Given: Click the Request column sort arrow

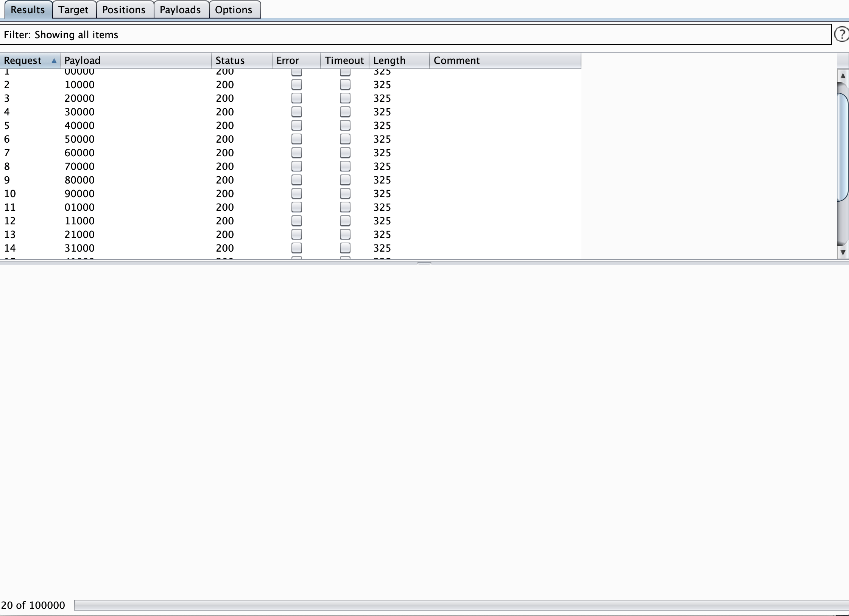Looking at the screenshot, I should pyautogui.click(x=54, y=61).
